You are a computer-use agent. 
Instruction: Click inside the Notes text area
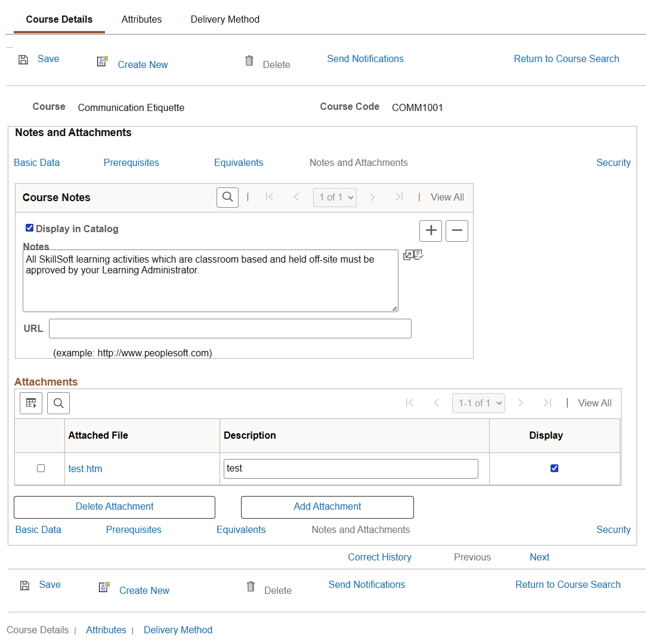211,281
